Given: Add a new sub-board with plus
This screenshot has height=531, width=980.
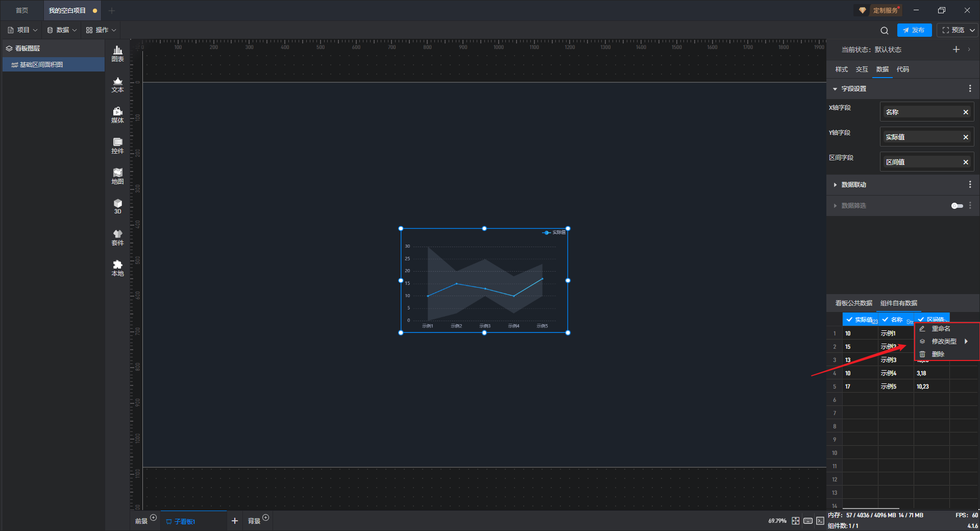Looking at the screenshot, I should (x=235, y=521).
